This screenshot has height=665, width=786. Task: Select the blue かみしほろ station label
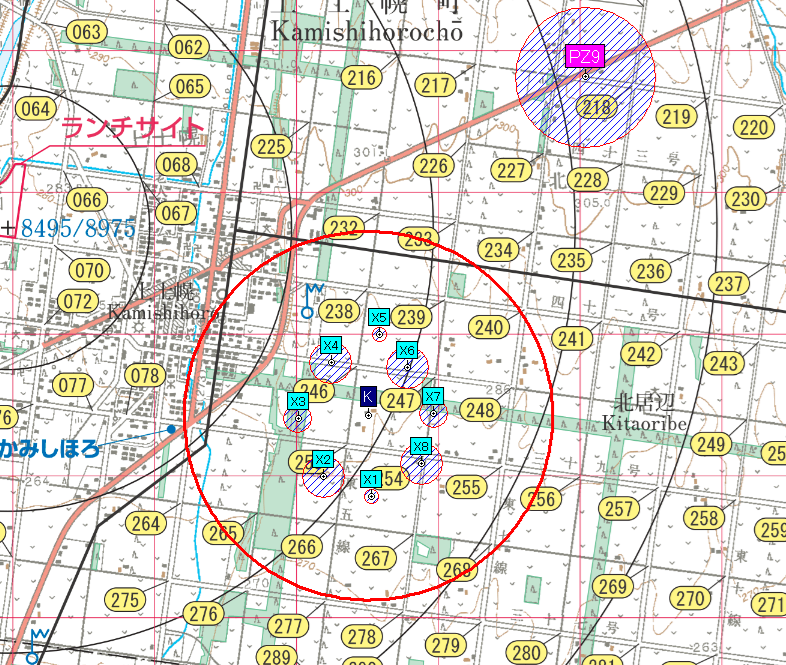pos(50,447)
